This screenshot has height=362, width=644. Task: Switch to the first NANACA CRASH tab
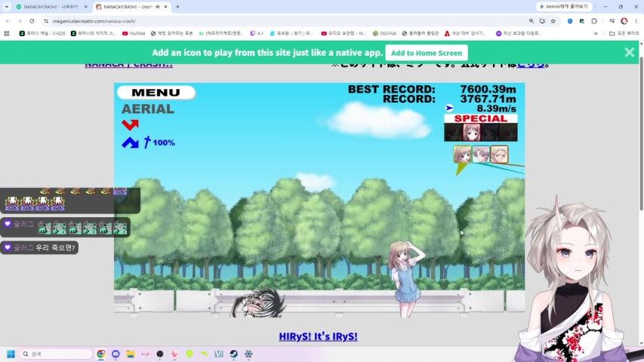[x=51, y=7]
